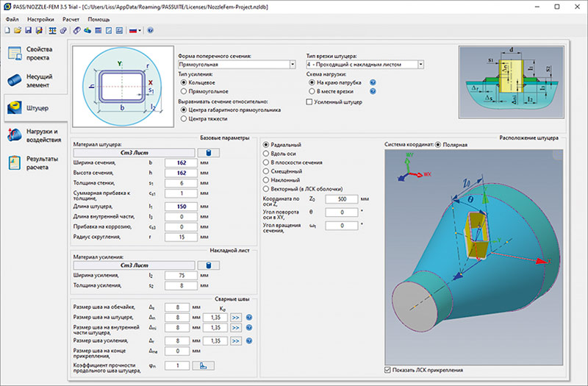Screen dimensions: 588x386
Task: Open the Файл menu
Action: click(12, 19)
